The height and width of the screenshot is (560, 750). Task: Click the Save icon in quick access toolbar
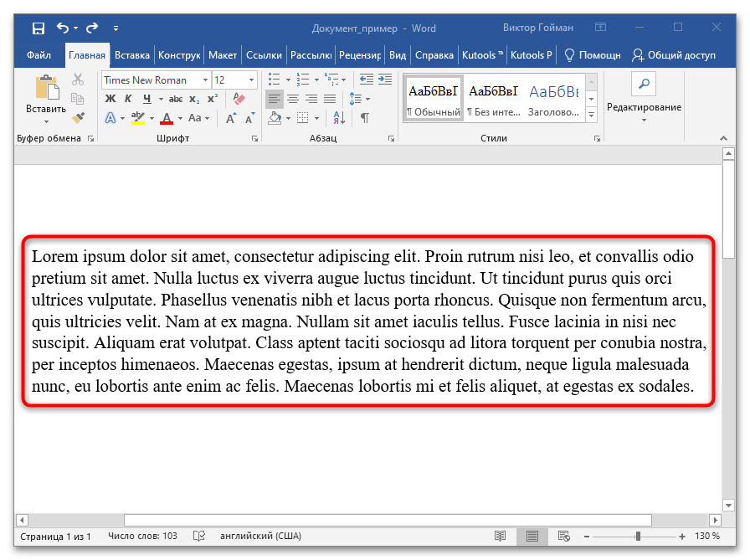click(39, 28)
